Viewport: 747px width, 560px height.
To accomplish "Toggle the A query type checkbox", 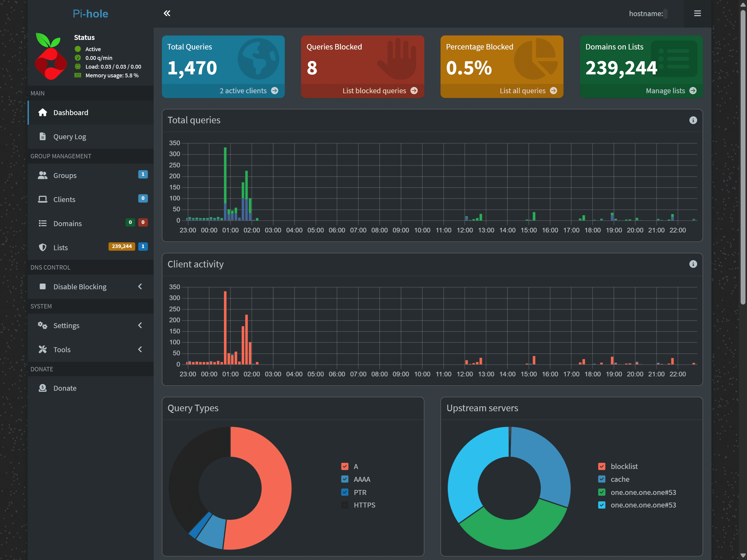I will pos(345,466).
